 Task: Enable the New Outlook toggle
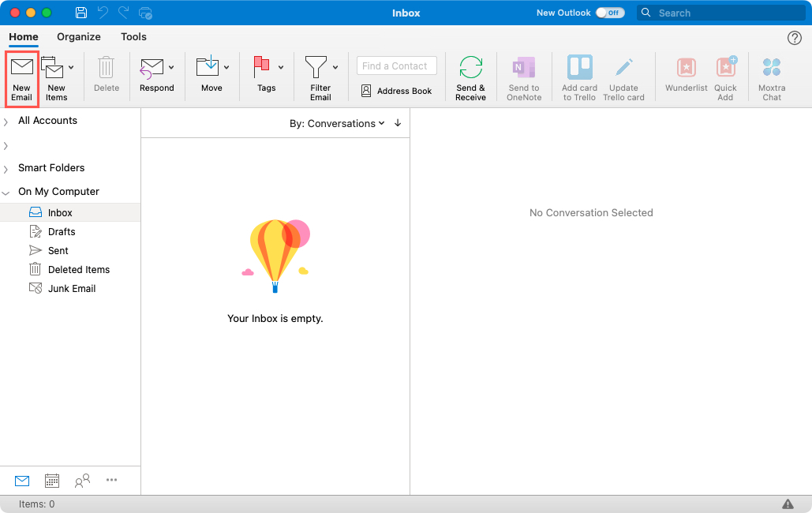point(610,13)
